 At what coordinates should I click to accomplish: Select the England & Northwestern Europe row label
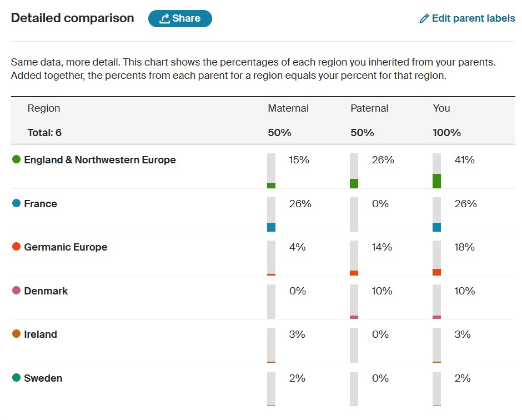pos(100,160)
